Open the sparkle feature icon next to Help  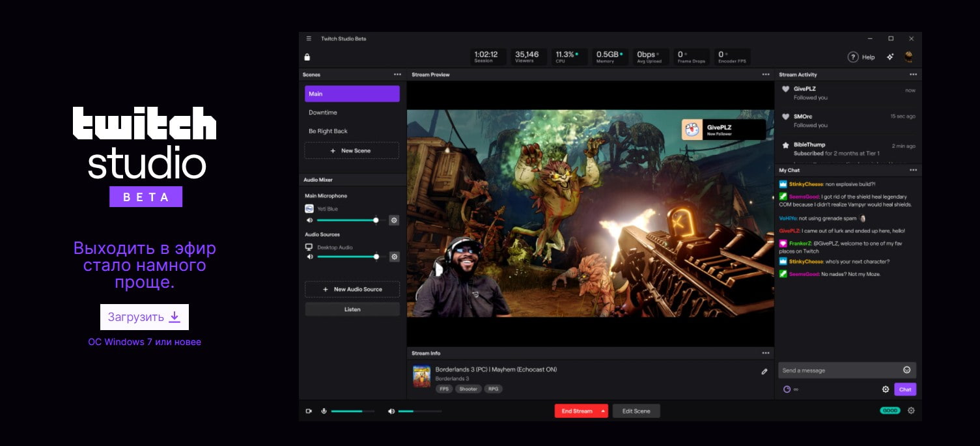tap(890, 57)
